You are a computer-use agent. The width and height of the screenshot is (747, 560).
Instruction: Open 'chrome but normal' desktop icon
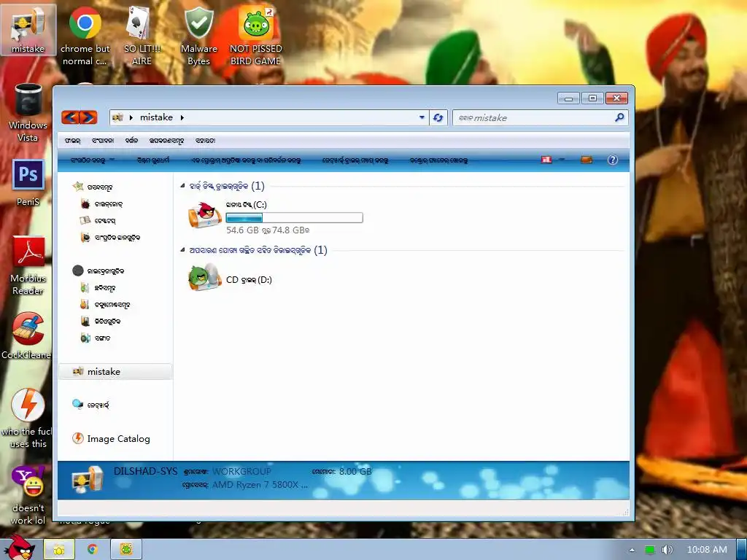(85, 36)
